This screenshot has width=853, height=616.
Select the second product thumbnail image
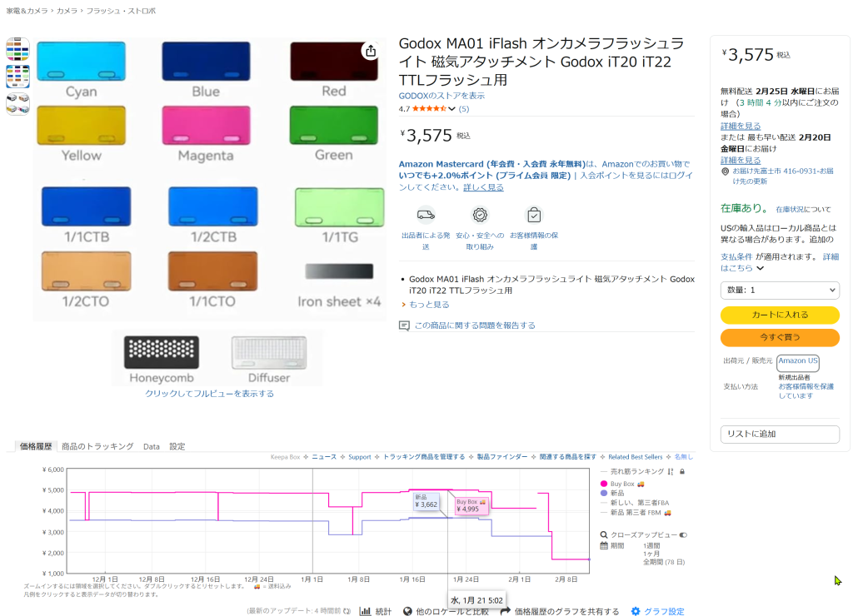(x=17, y=77)
